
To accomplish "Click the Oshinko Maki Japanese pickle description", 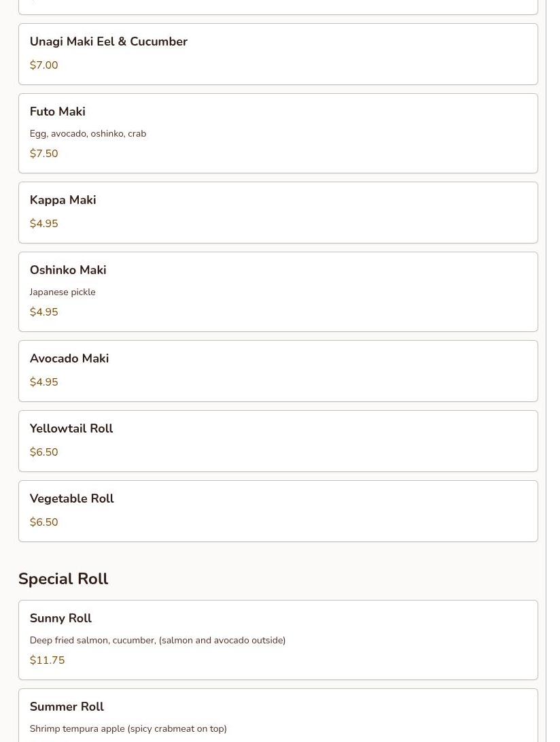I will point(63,292).
